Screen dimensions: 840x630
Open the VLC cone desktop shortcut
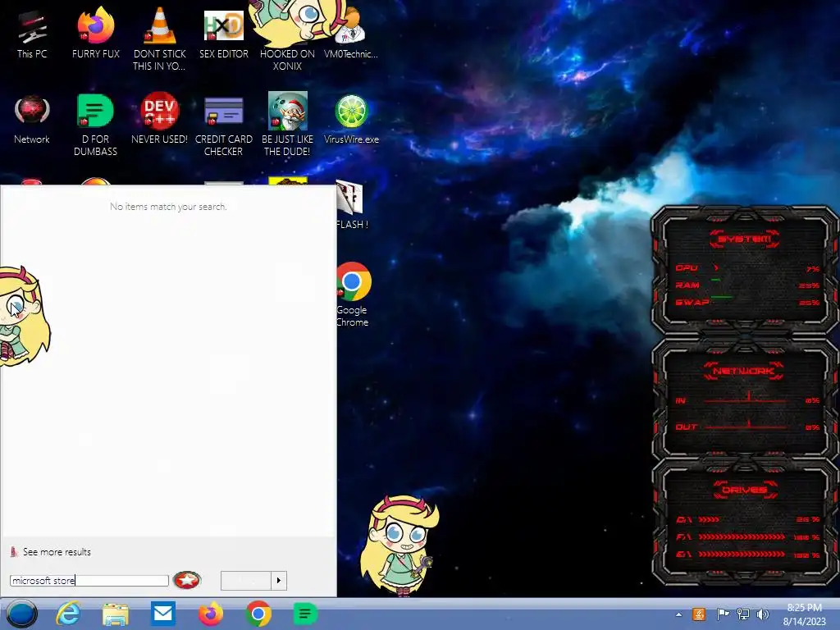coord(159,39)
